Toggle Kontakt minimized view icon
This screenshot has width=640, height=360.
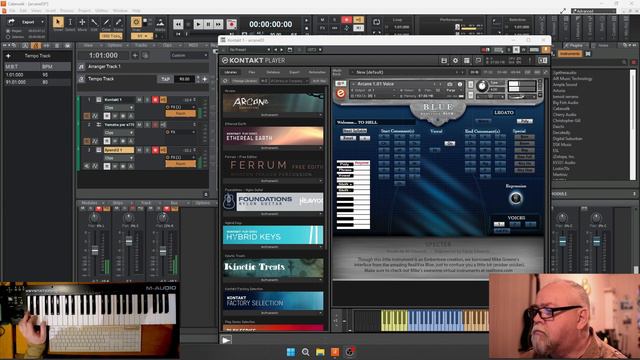tap(478, 60)
